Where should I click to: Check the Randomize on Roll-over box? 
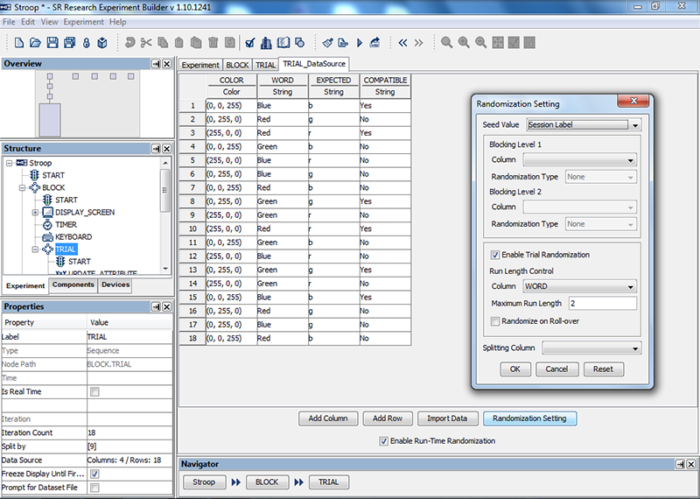pyautogui.click(x=496, y=320)
